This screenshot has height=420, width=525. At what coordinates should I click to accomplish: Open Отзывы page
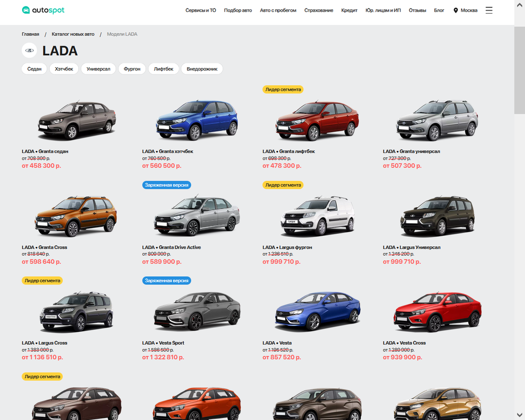pyautogui.click(x=417, y=10)
